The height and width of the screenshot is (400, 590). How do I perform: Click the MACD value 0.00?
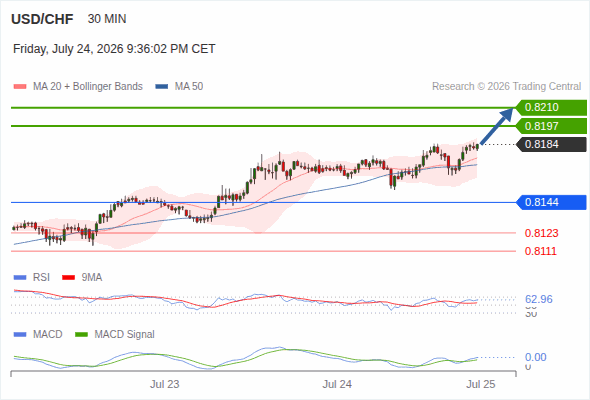[535, 357]
